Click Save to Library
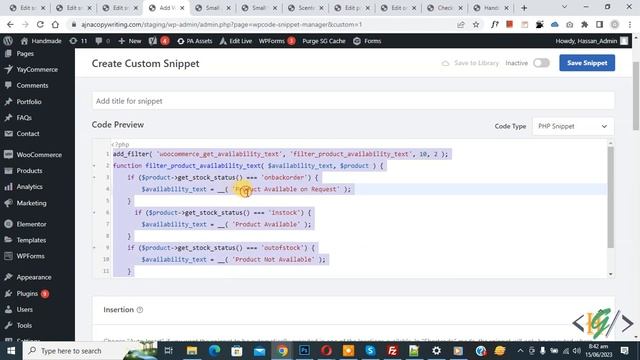The width and height of the screenshot is (640, 360). (470, 63)
